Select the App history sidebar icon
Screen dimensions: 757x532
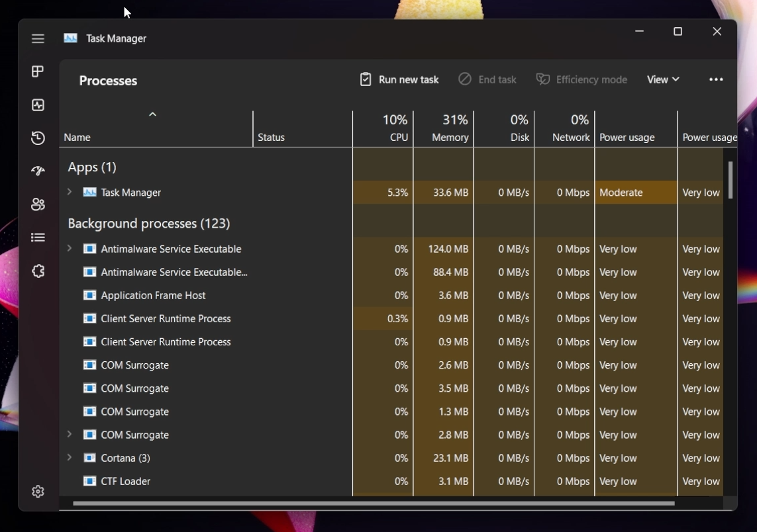38,138
